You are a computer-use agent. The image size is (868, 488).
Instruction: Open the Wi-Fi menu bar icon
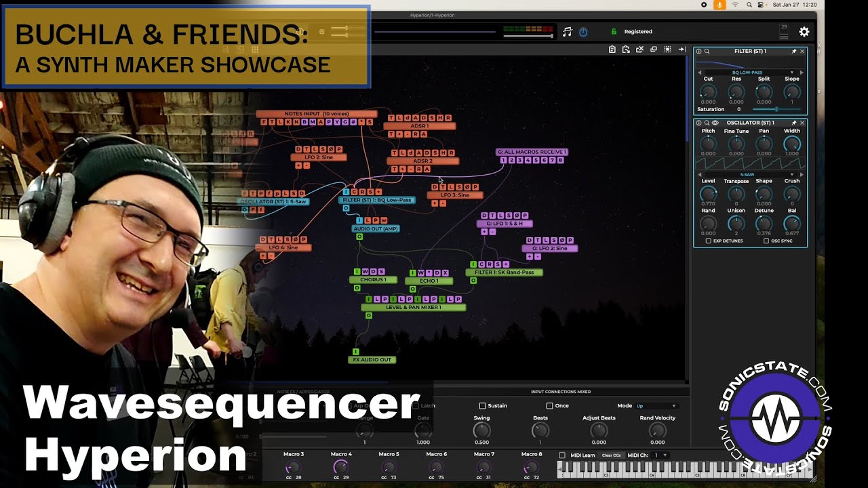coord(735,5)
